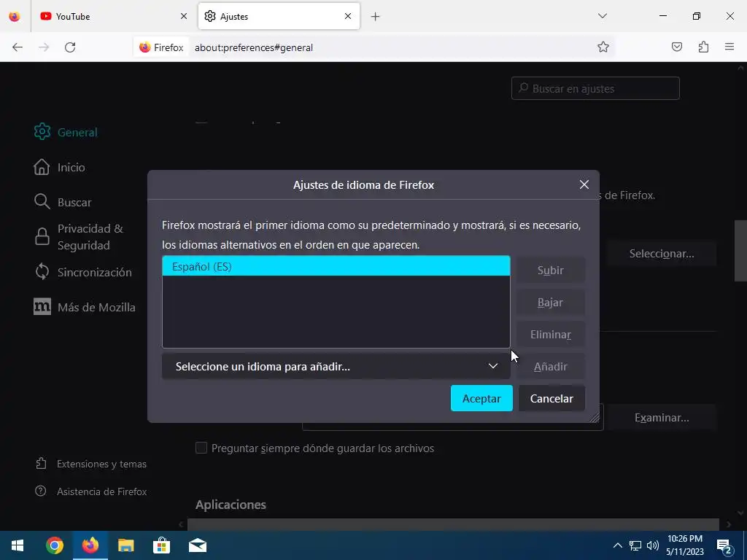The width and height of the screenshot is (747, 560).
Task: Expand Seleccione un idioma para añadir dropdown
Action: (x=336, y=367)
